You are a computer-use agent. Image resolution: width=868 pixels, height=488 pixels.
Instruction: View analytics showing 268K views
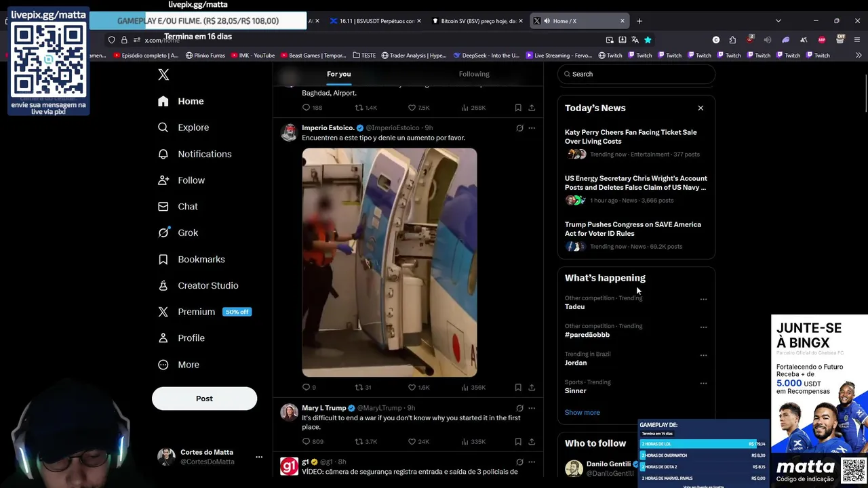[x=473, y=108]
